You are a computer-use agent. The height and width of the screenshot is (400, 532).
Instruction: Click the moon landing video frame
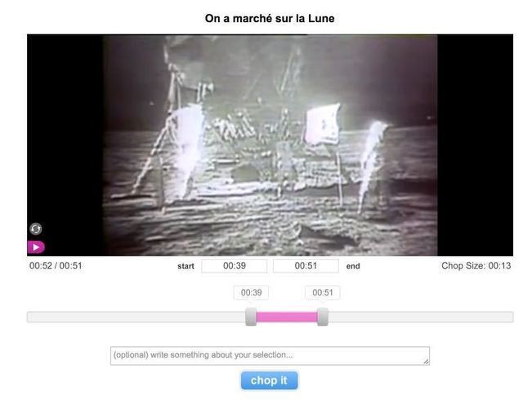coord(270,145)
